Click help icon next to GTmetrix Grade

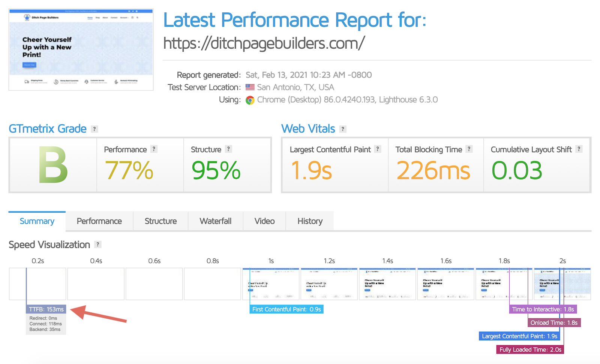pos(94,129)
